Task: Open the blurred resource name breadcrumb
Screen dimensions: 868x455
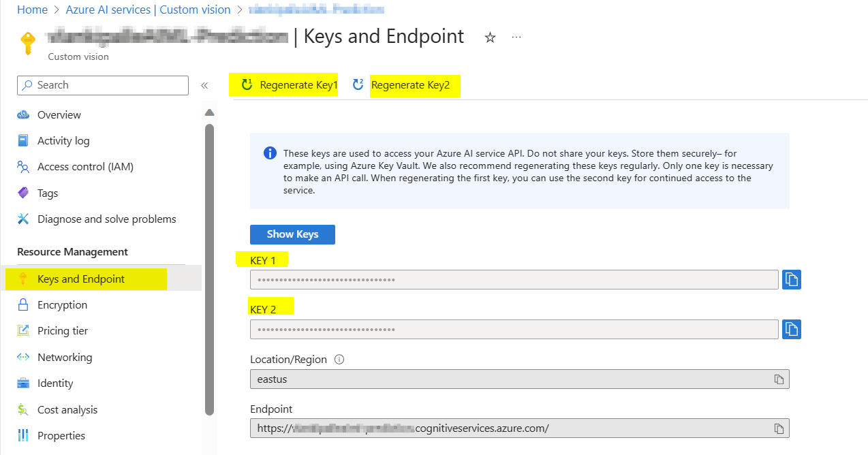Action: point(315,10)
